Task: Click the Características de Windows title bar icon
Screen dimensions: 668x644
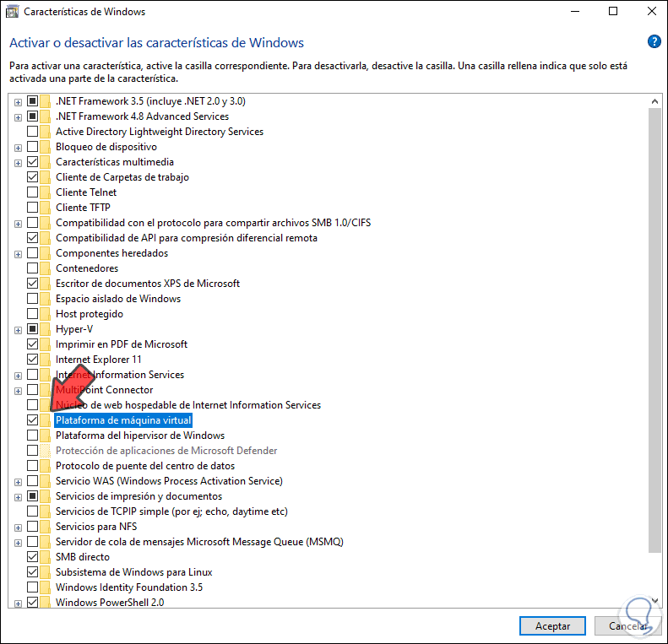Action: 12,12
